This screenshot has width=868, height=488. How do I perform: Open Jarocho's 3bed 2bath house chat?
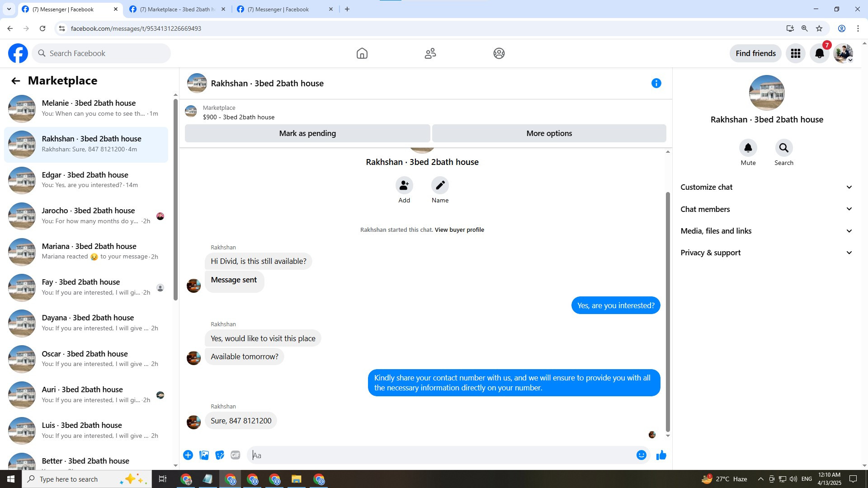pyautogui.click(x=86, y=216)
